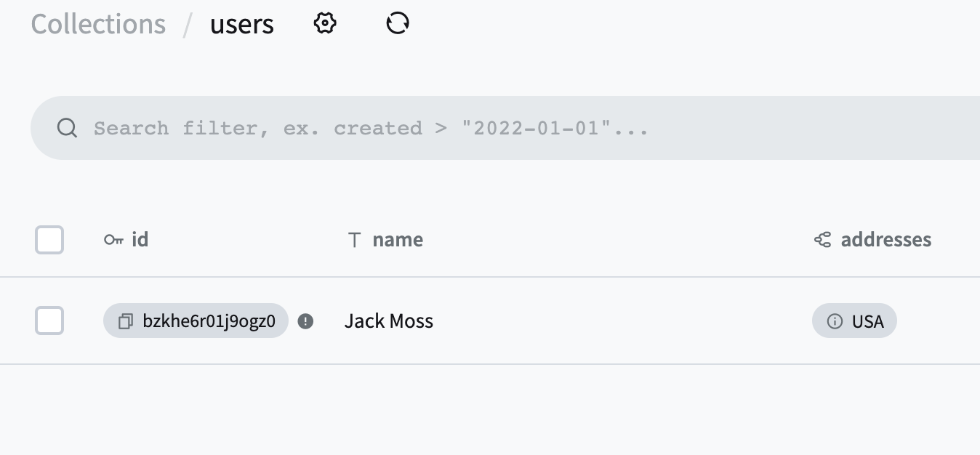Toggle the record selection checkbox off
Viewport: 980px width, 455px height.
pyautogui.click(x=49, y=320)
